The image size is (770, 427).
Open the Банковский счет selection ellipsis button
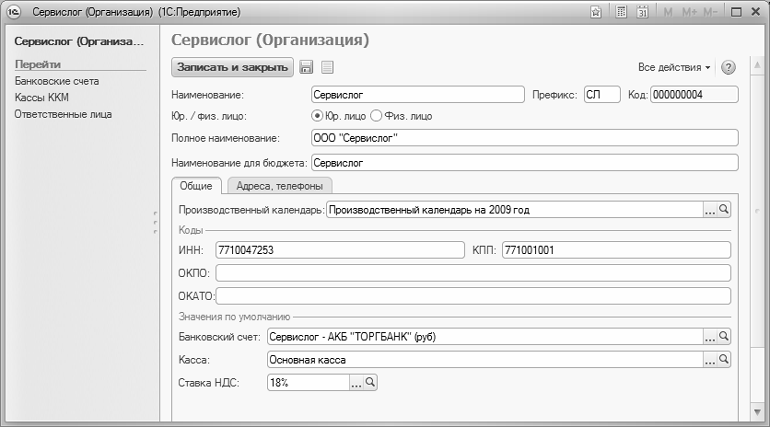709,337
